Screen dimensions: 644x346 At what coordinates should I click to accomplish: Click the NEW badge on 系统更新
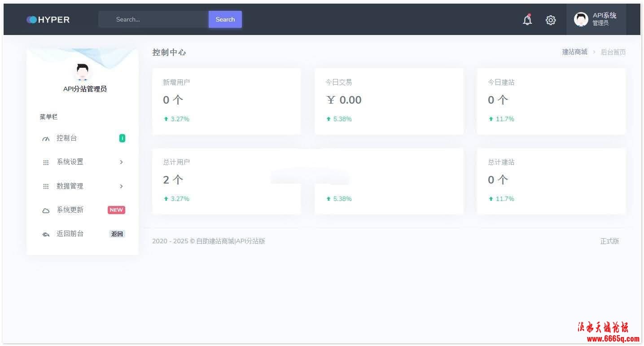[x=116, y=210]
